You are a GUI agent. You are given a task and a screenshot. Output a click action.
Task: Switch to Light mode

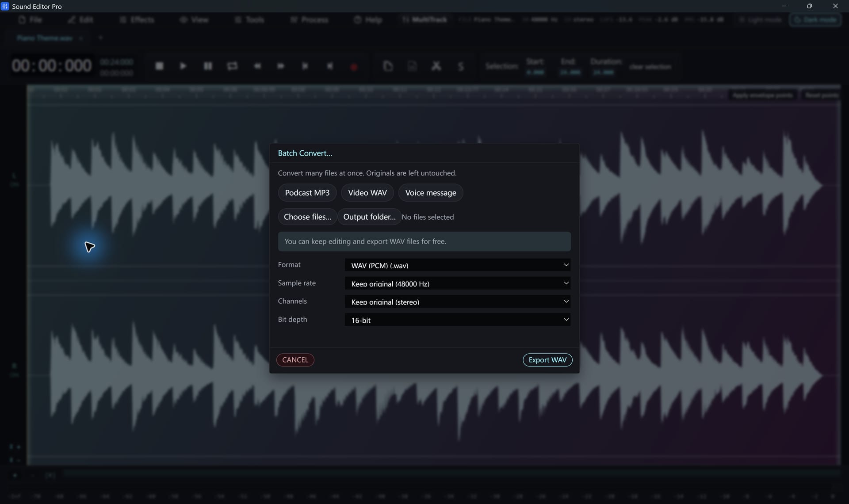tap(761, 20)
